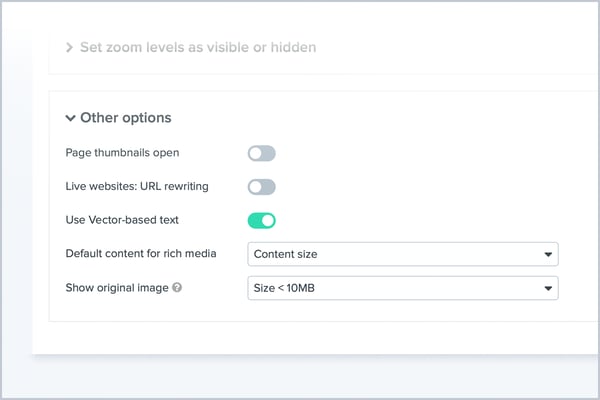
Task: Click the Use Vector-based text label
Action: coord(122,220)
